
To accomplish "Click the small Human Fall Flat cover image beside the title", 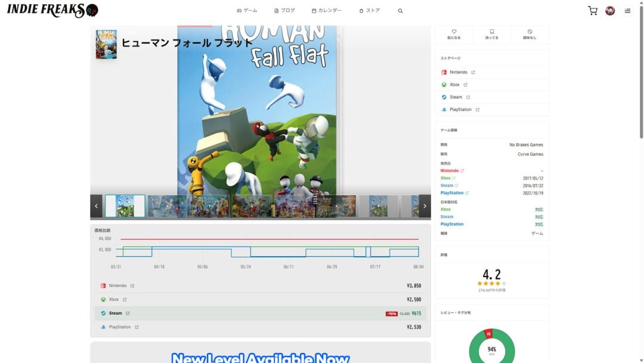I will coord(106,44).
